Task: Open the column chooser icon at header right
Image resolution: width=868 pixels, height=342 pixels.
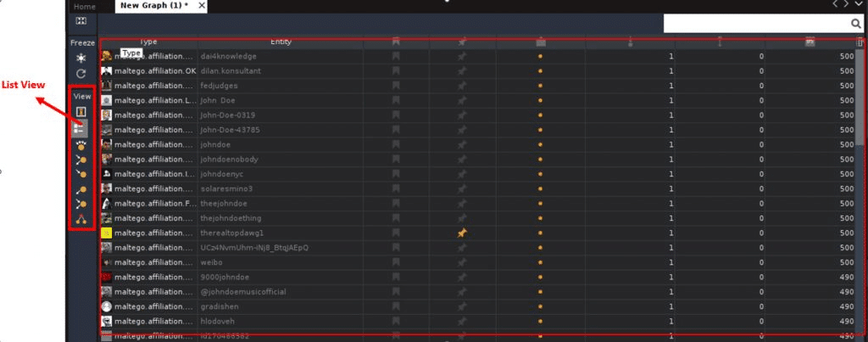Action: click(860, 42)
